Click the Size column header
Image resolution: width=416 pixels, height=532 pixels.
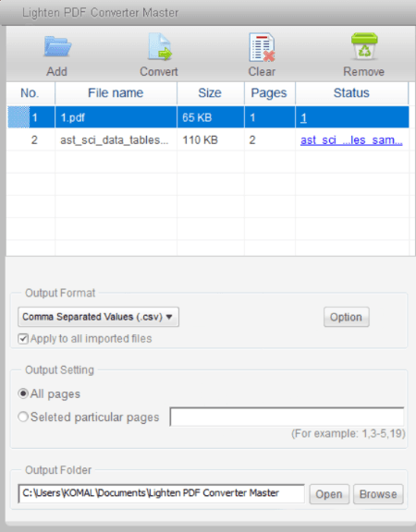pos(210,93)
